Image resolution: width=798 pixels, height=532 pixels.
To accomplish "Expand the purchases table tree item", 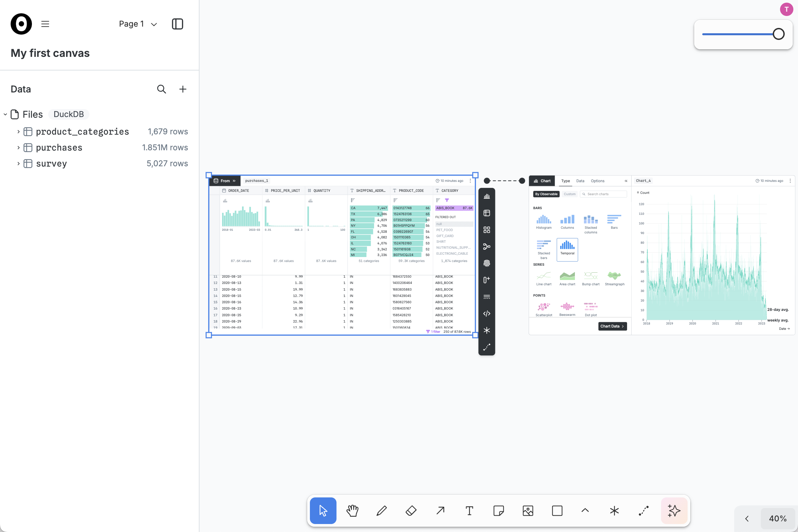I will (18, 148).
